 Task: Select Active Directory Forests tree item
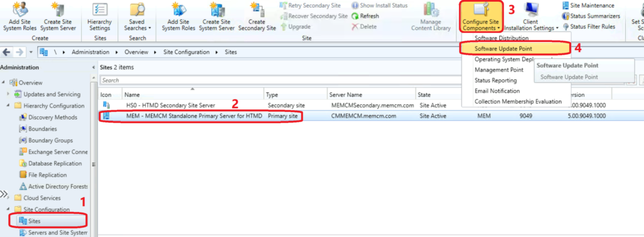(53, 186)
